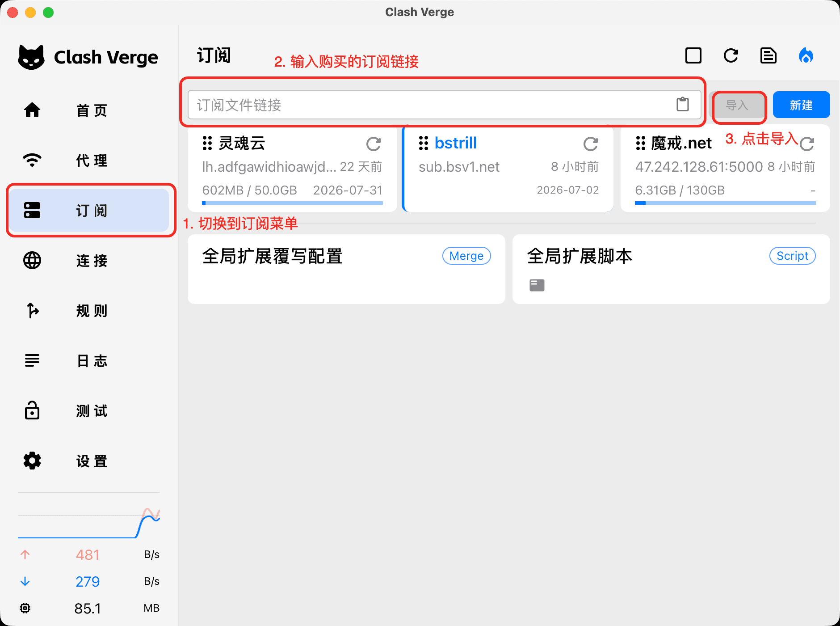Select the 灵魂云 profile name
840x626 pixels.
coord(242,143)
